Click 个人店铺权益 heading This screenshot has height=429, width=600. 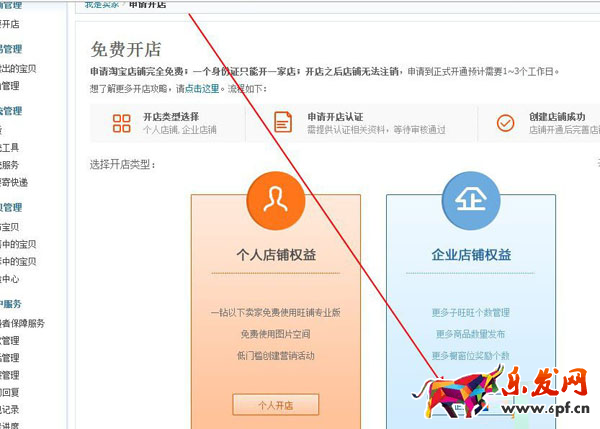[276, 254]
